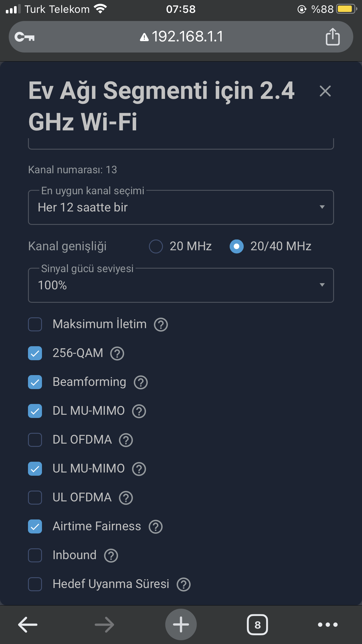
Task: View info about DL OFDMA
Action: click(x=126, y=440)
